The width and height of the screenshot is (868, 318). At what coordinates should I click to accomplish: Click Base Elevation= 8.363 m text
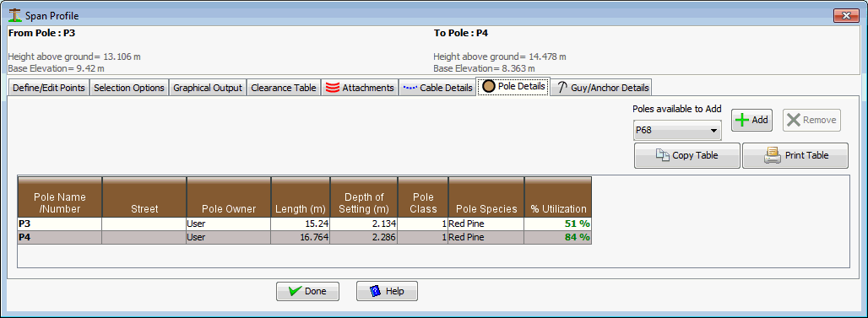484,68
